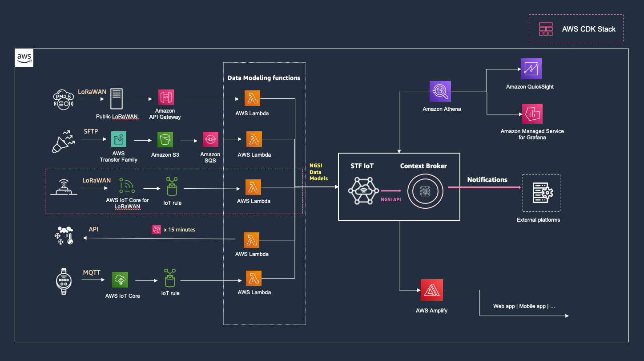Select the AWS IoT Core for LoRaWAN caption
This screenshot has height=361, width=644.
pyautogui.click(x=127, y=203)
